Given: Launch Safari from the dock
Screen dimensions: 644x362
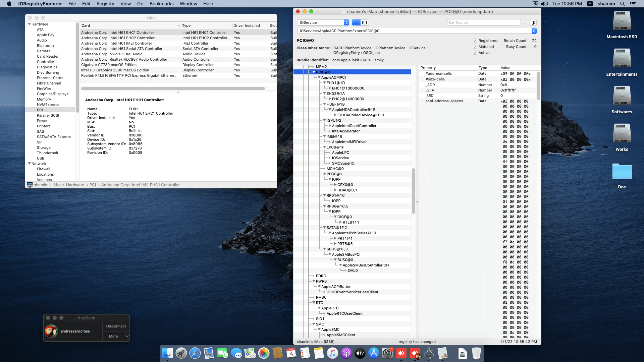Looking at the screenshot, I should point(195,353).
